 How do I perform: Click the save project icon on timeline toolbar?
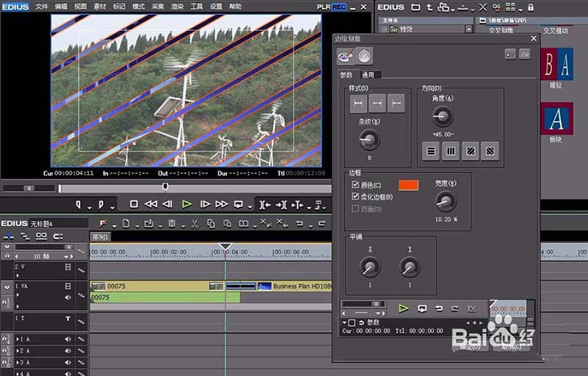172,224
